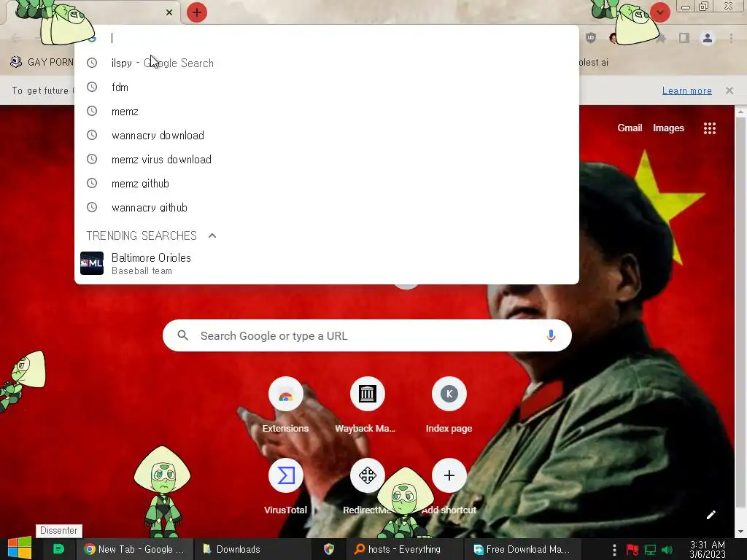The image size is (747, 560).
Task: Select the 'memz virus download' suggestion
Action: pyautogui.click(x=327, y=160)
